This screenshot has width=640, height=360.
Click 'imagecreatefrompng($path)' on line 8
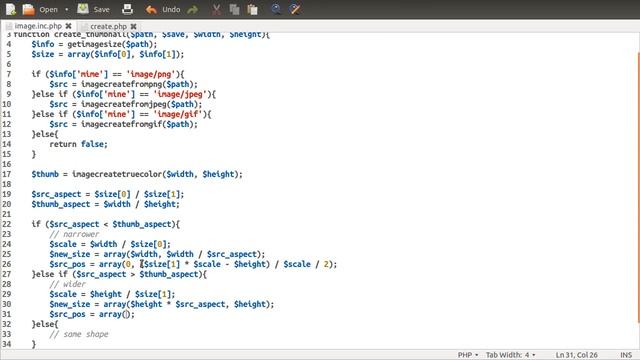click(x=138, y=84)
